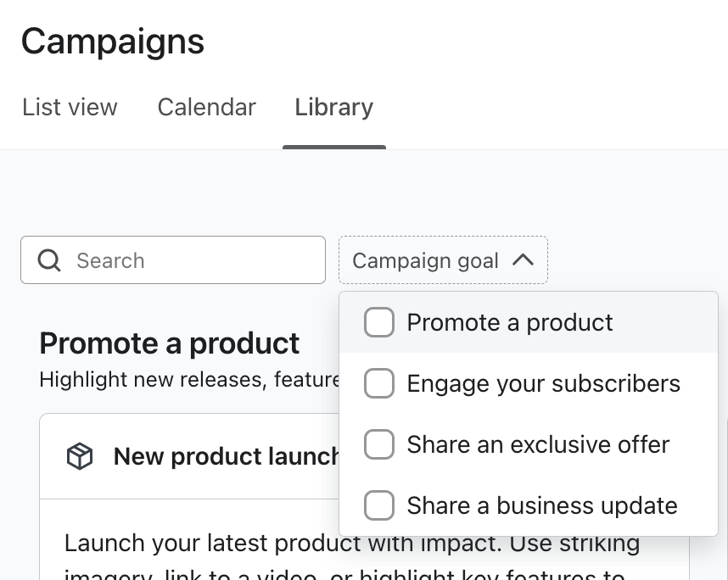
Task: Click the package box icon
Action: pyautogui.click(x=80, y=457)
